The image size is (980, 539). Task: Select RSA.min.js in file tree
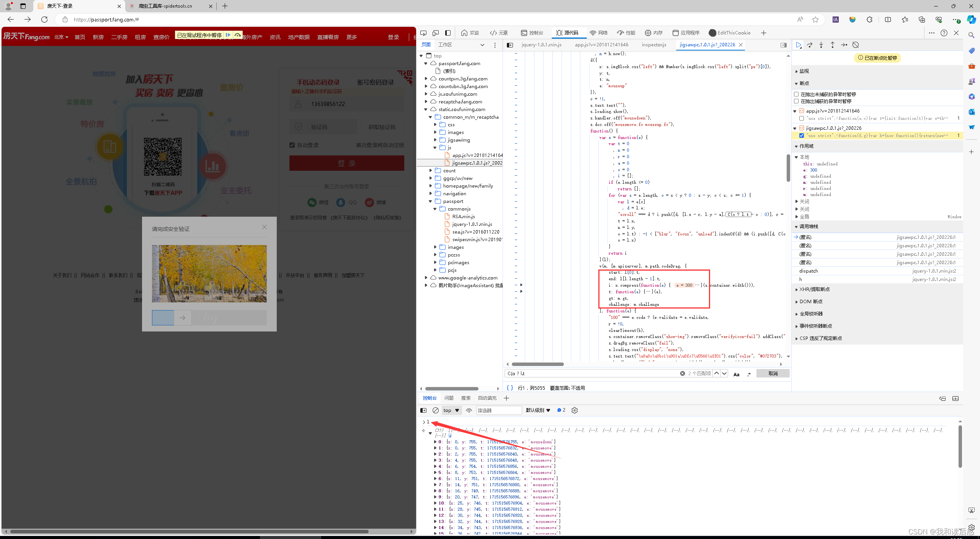(x=464, y=217)
